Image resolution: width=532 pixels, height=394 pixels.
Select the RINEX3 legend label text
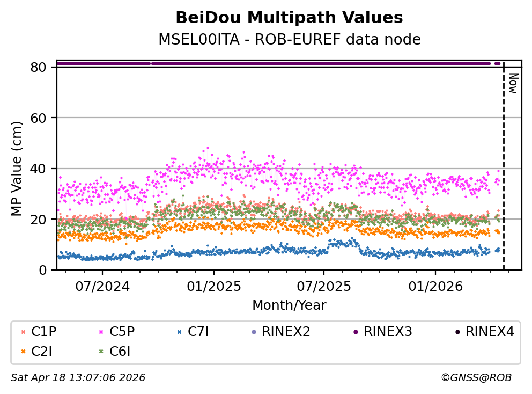(x=388, y=332)
